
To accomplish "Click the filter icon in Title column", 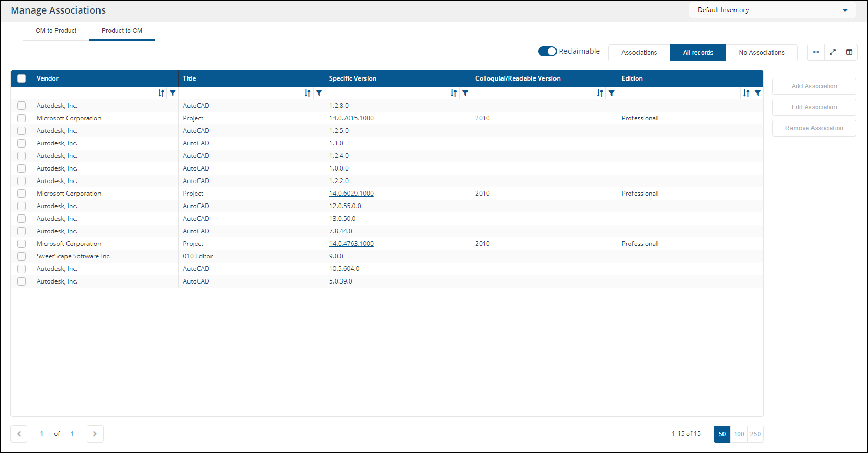I will [319, 93].
